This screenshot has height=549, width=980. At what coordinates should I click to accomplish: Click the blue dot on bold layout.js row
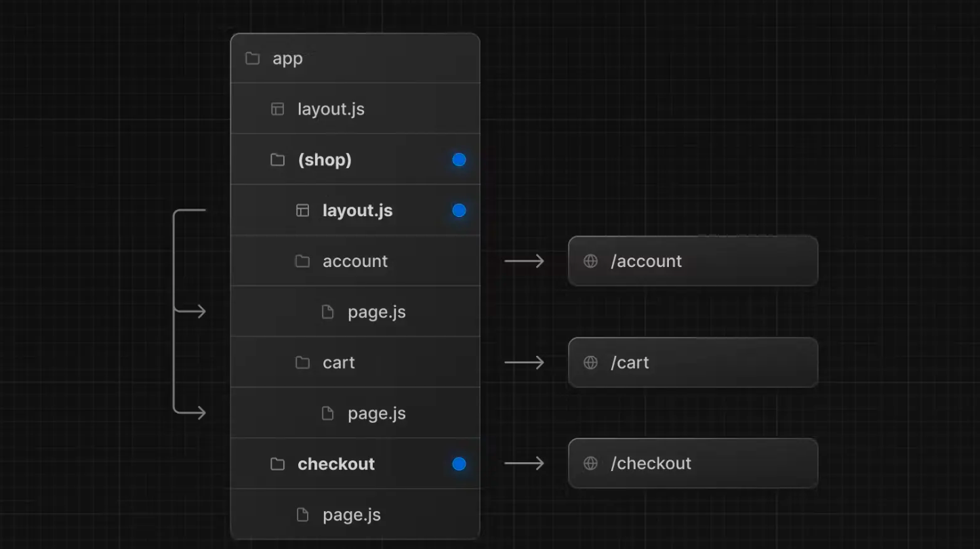click(459, 211)
